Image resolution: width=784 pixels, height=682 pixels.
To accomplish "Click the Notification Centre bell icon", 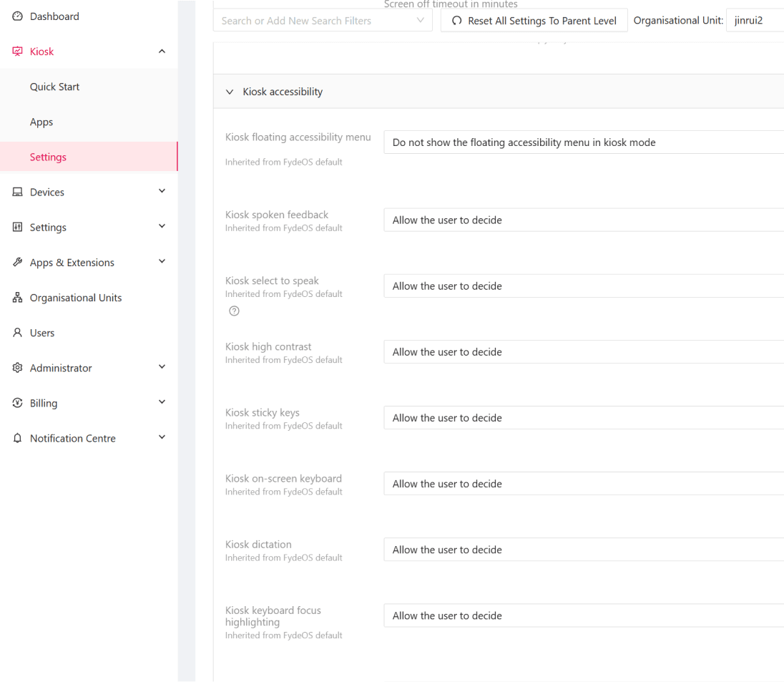I will pos(18,439).
